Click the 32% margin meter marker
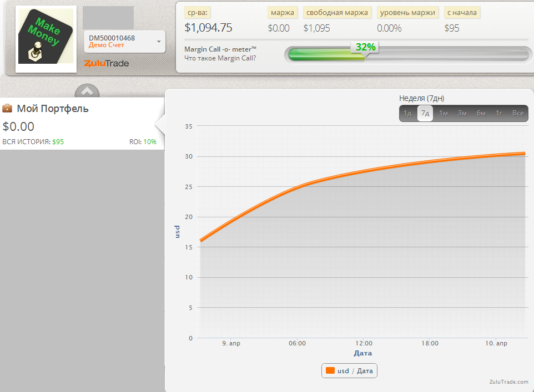This screenshot has width=534, height=392. (365, 47)
